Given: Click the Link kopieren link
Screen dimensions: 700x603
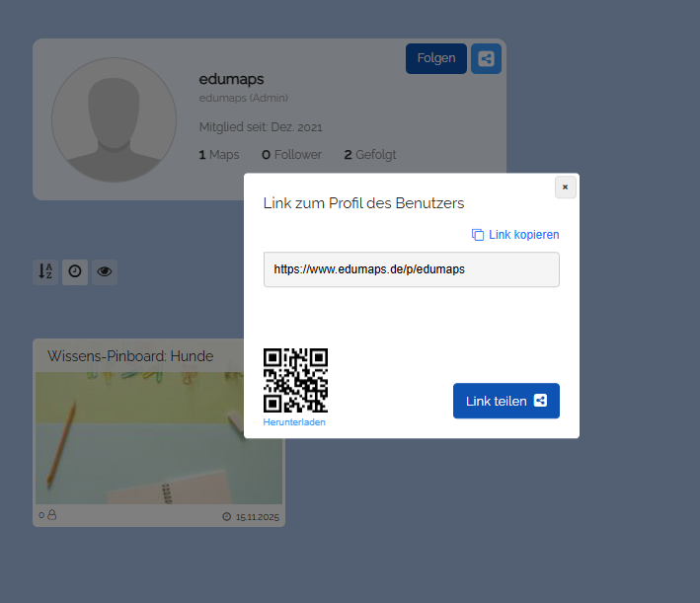Looking at the screenshot, I should tap(515, 235).
